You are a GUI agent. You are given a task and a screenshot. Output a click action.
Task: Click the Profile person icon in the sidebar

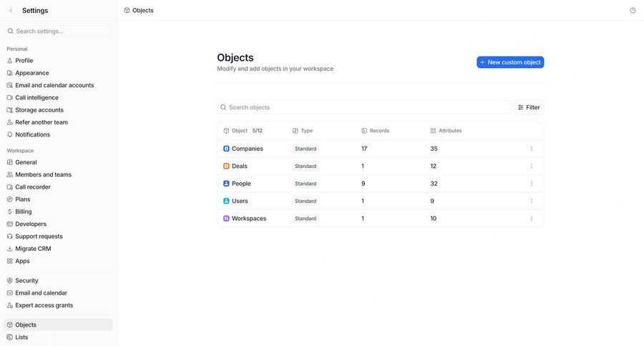tap(10, 60)
